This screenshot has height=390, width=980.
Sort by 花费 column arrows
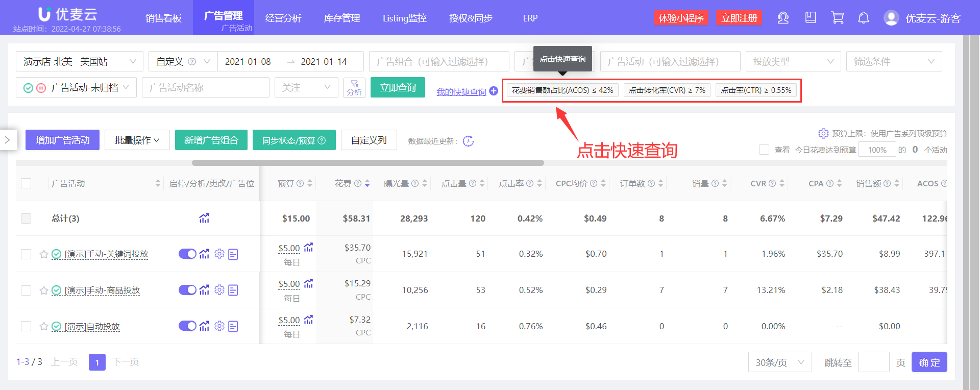pyautogui.click(x=367, y=183)
